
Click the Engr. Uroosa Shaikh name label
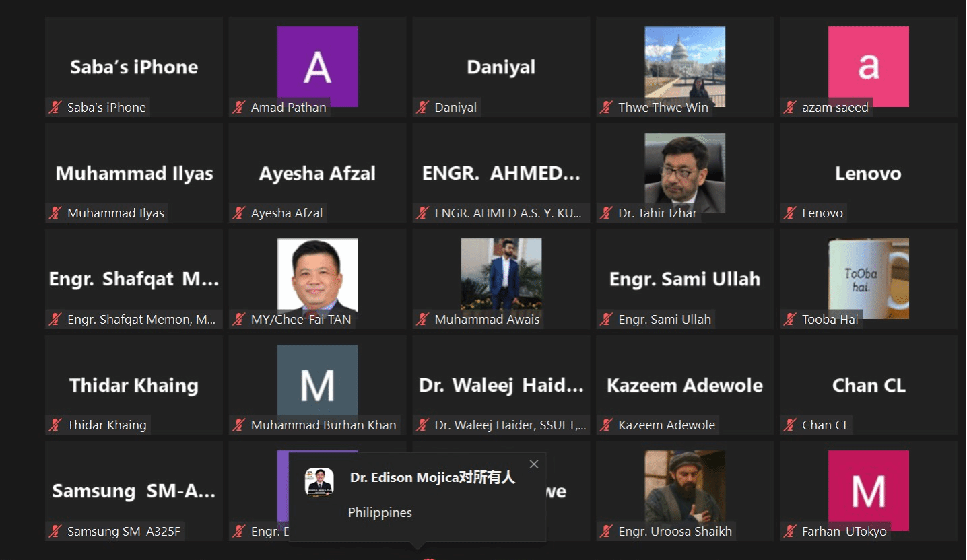pos(675,531)
